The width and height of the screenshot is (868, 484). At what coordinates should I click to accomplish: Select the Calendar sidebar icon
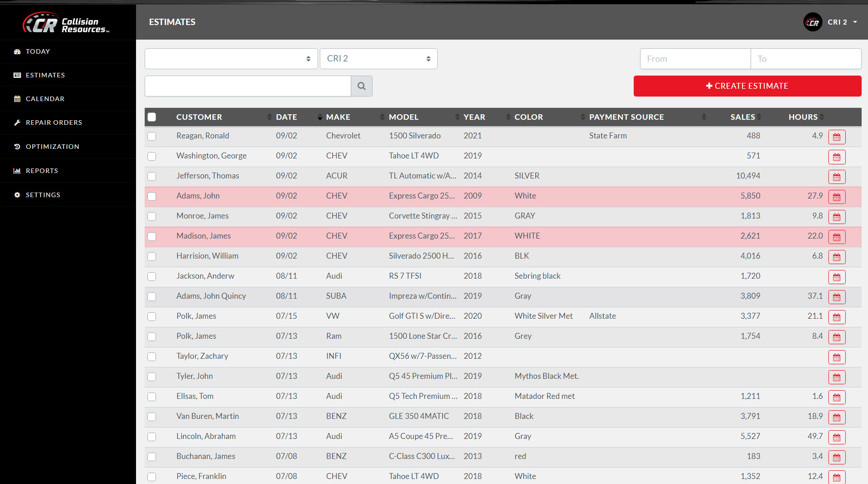click(17, 98)
